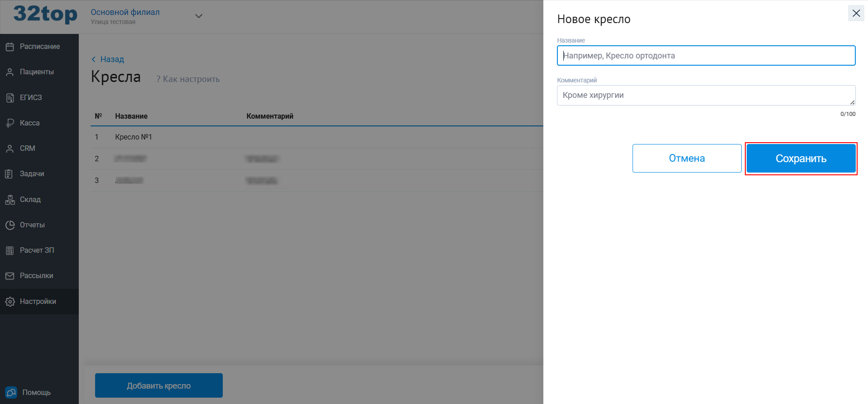
Task: Expand the Основной филиал branch dropdown
Action: pos(198,16)
